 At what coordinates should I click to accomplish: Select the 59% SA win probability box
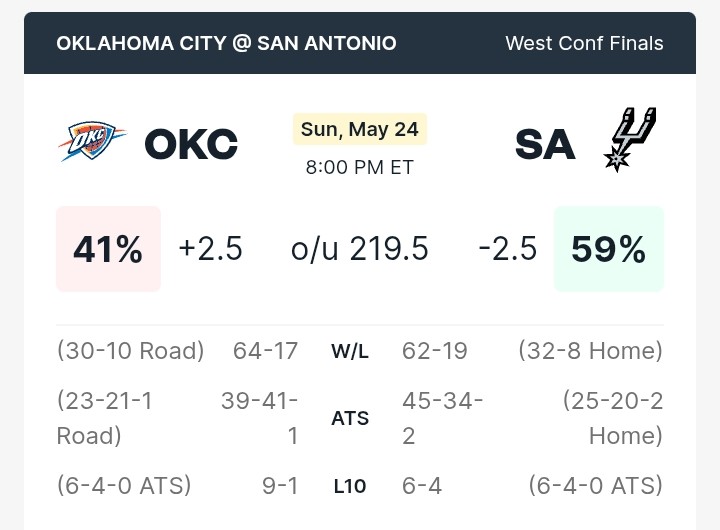coord(608,249)
